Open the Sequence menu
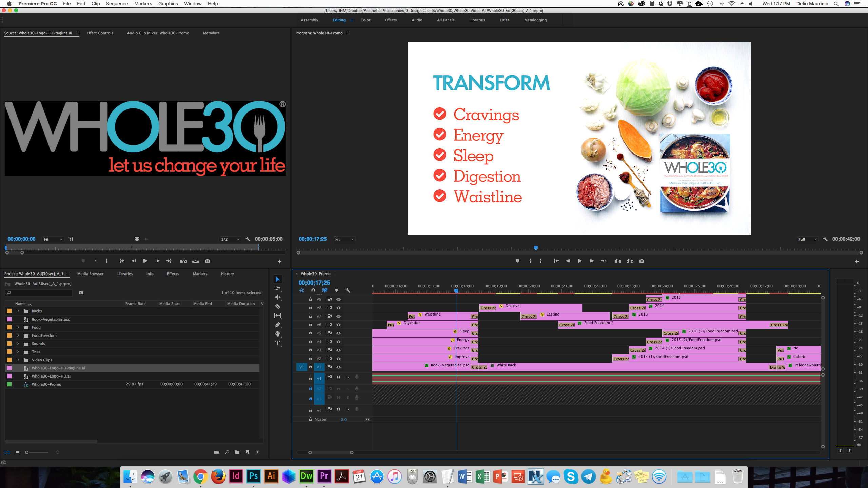 click(x=117, y=4)
